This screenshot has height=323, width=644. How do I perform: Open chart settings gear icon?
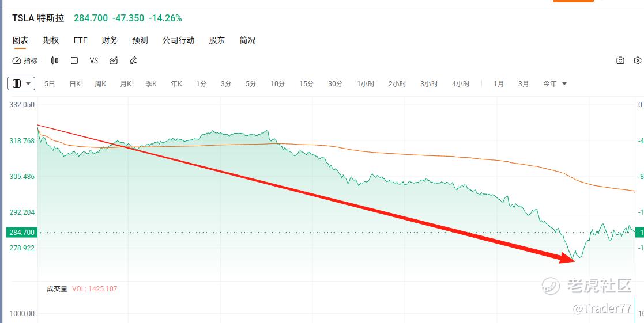point(638,60)
